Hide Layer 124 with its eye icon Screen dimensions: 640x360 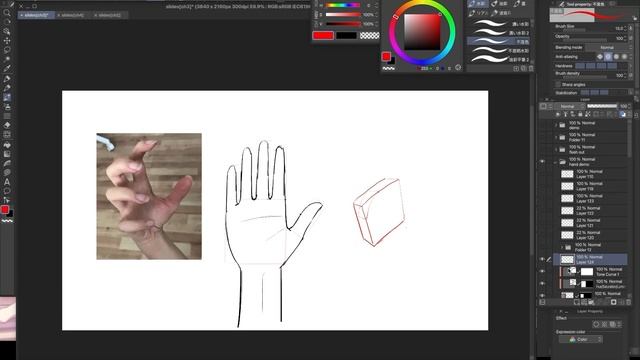pos(542,260)
